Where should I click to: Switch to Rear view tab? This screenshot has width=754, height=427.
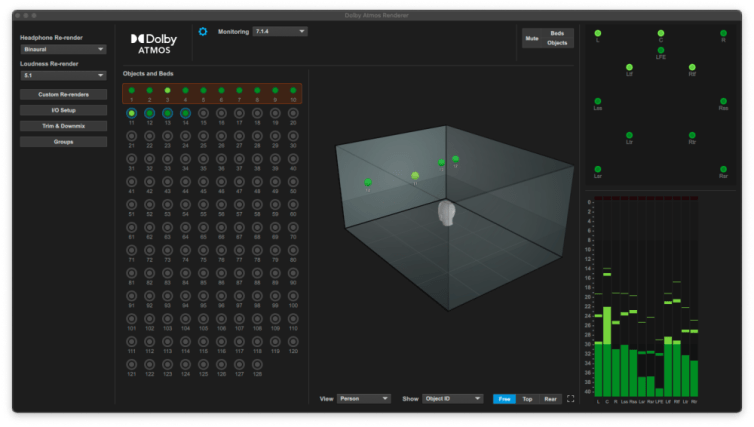point(550,399)
